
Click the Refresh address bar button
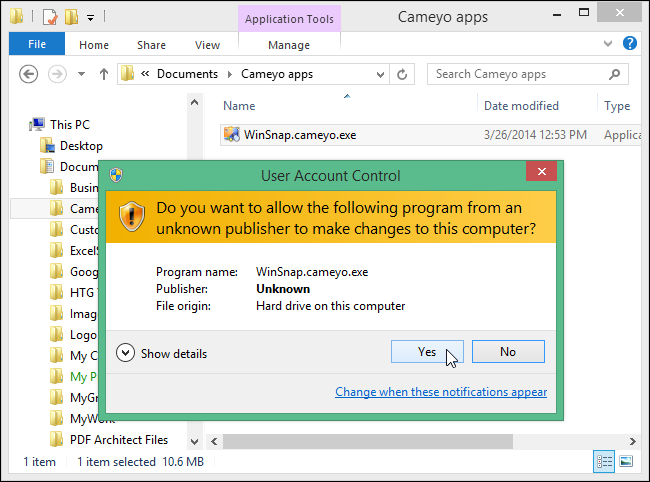click(402, 74)
